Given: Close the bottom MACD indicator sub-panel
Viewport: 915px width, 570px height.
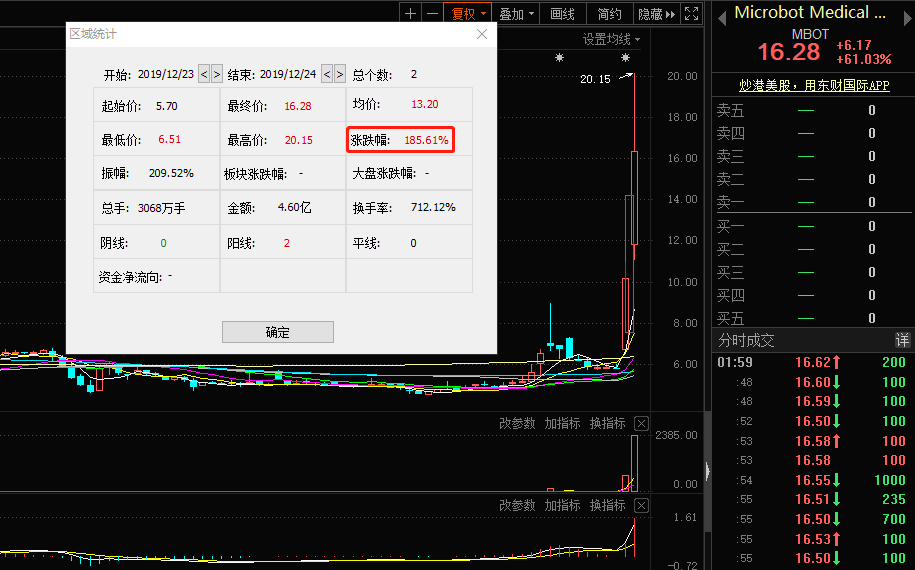Looking at the screenshot, I should (x=642, y=506).
